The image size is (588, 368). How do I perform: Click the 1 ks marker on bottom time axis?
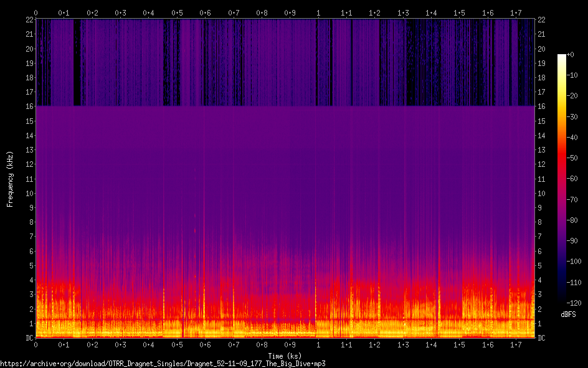tap(318, 345)
